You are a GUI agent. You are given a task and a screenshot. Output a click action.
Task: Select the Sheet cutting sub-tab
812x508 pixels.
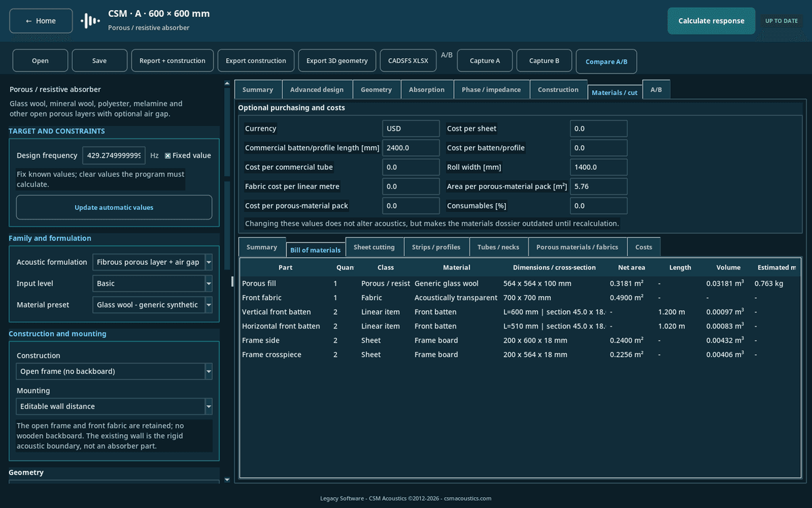[374, 247]
